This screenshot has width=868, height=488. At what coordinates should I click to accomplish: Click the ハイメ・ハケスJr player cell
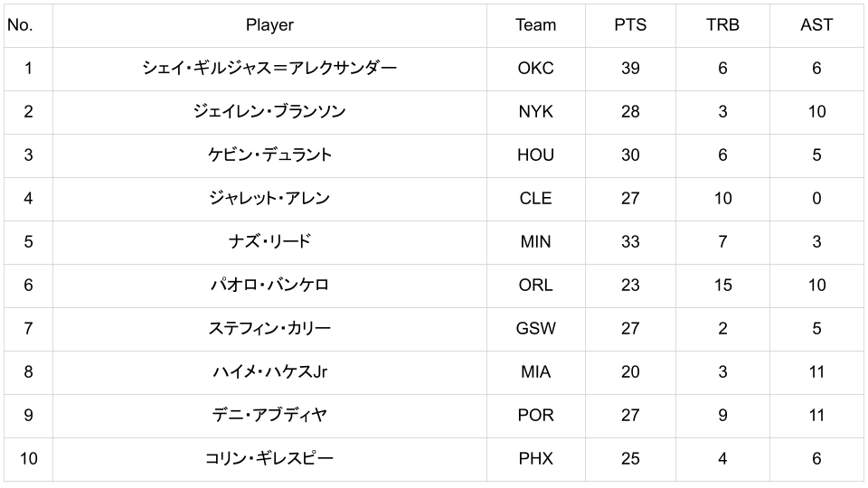tap(269, 372)
